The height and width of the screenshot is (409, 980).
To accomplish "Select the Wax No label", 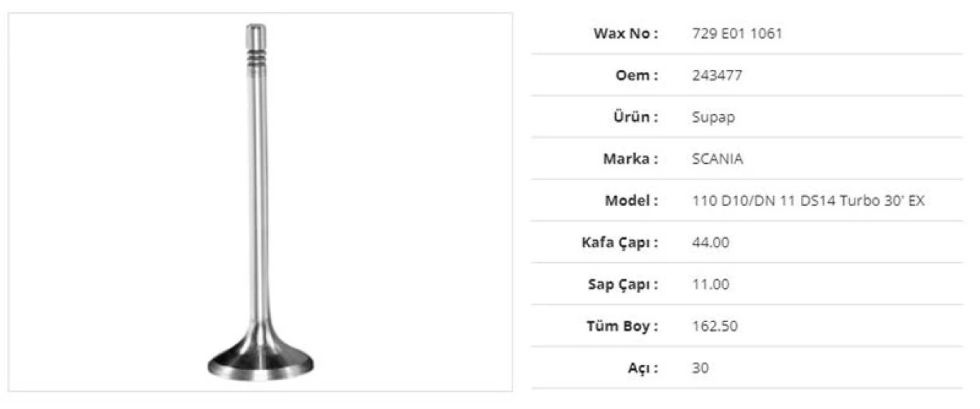I will (625, 33).
